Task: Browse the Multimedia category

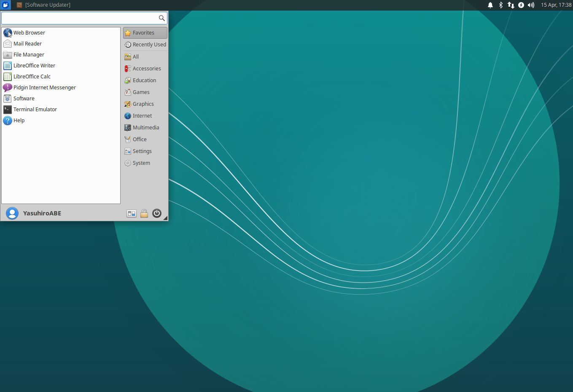Action: (x=145, y=128)
